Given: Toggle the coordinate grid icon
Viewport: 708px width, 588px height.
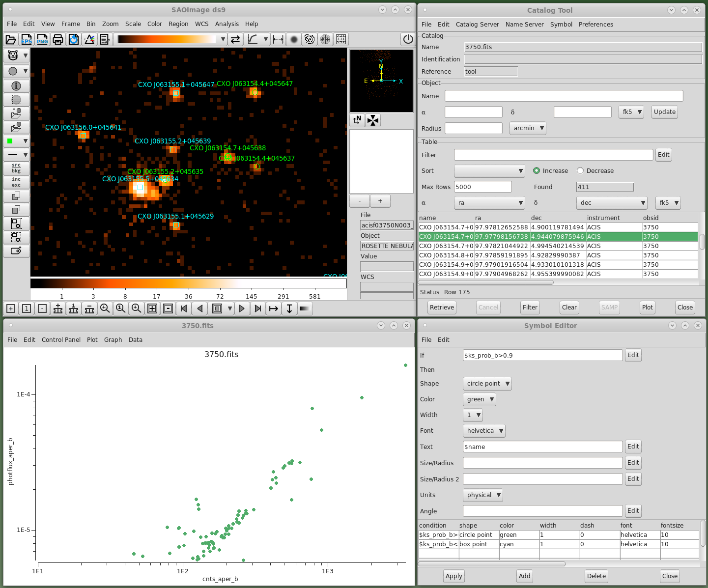Looking at the screenshot, I should (x=341, y=39).
